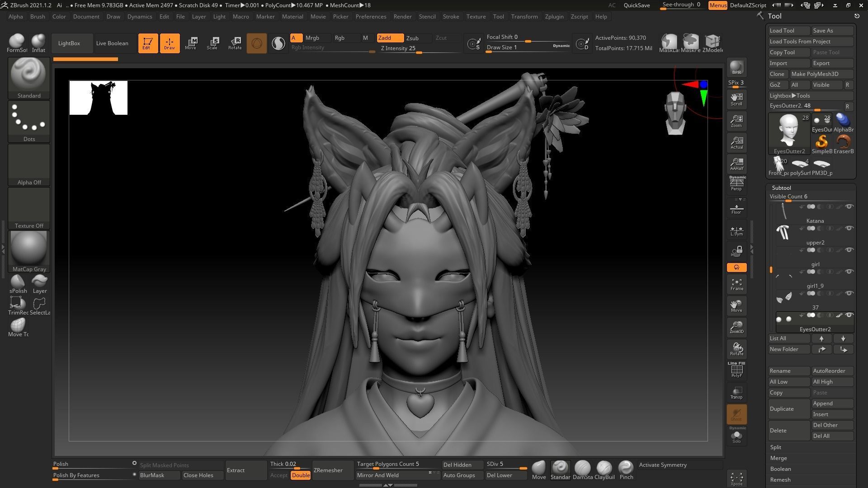Select the ClayBuildup brush at bottom
868x488 pixels.
(604, 470)
